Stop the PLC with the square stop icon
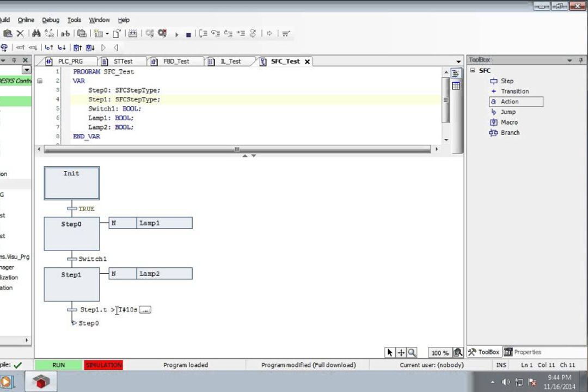 point(188,34)
